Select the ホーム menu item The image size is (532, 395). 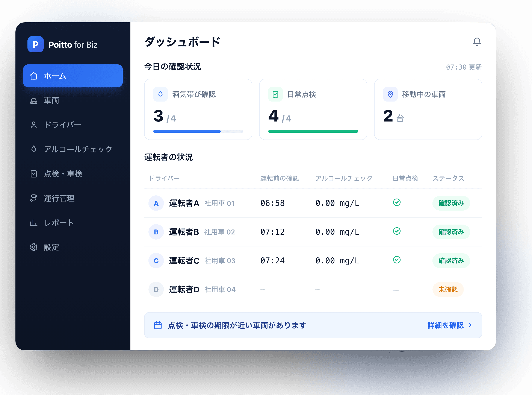(x=73, y=76)
